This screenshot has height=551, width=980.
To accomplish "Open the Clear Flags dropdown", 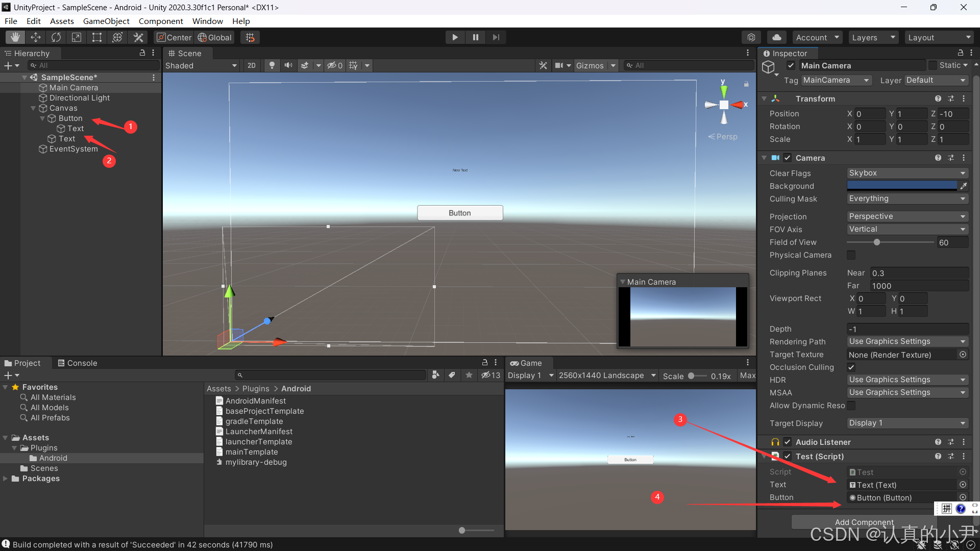I will tap(907, 173).
